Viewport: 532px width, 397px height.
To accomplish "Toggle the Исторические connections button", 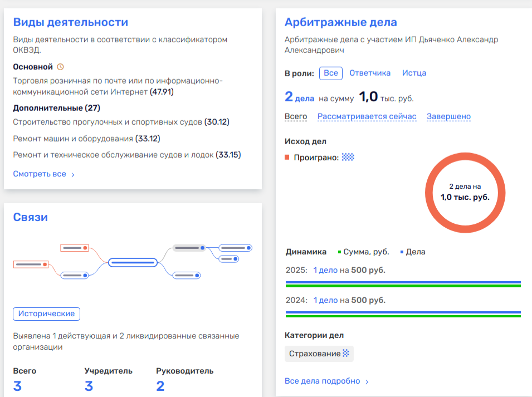I will [46, 314].
